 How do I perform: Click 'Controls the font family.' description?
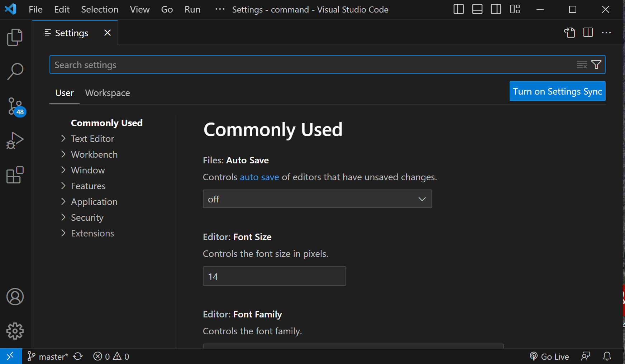[253, 331]
